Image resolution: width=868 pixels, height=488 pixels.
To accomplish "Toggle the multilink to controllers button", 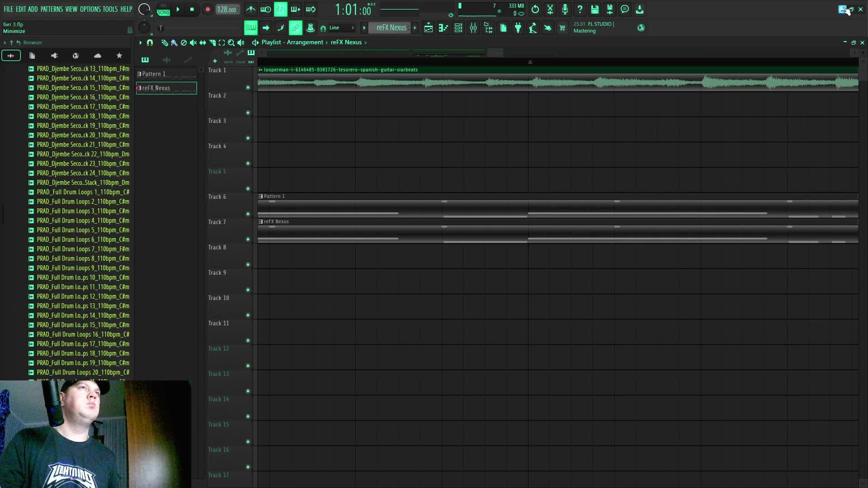I will (x=295, y=28).
